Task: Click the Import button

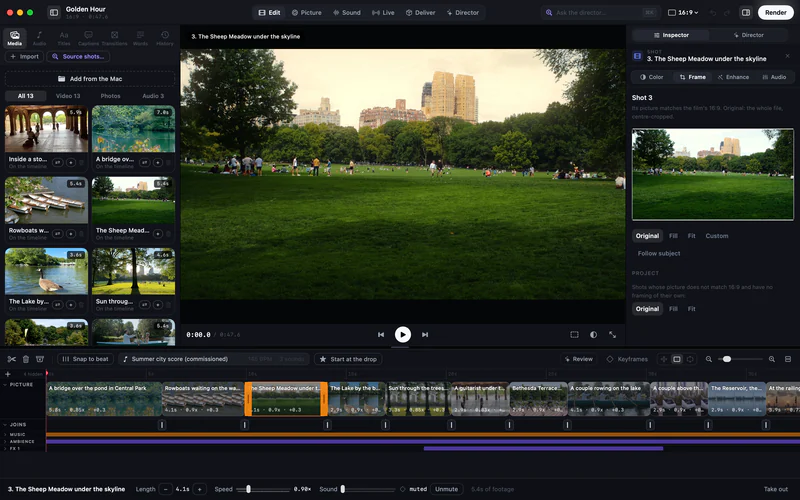Action: 24,57
